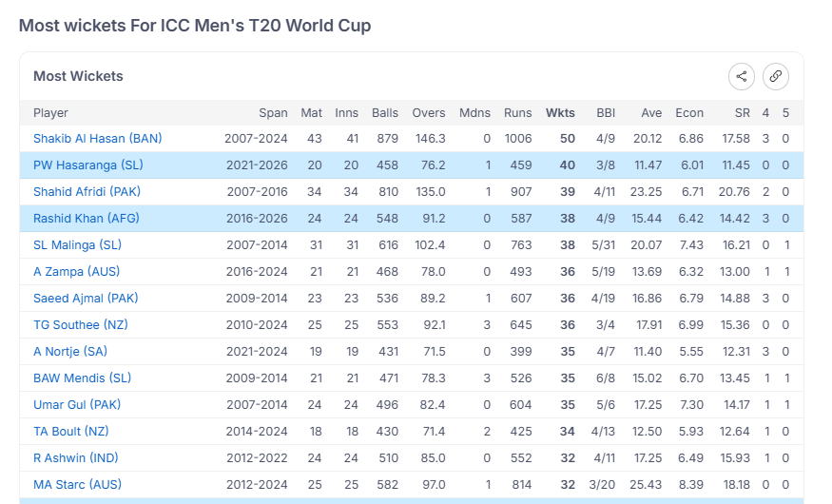Click Umar Gul (PAK) link
The image size is (832, 504).
coord(77,405)
